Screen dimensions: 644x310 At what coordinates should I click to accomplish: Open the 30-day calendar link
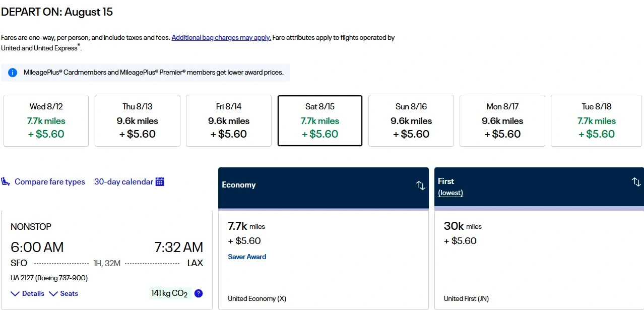click(x=123, y=182)
